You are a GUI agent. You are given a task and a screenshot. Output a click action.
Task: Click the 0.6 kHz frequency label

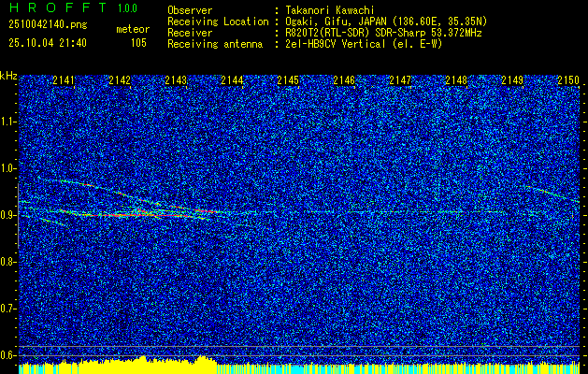coord(8,355)
